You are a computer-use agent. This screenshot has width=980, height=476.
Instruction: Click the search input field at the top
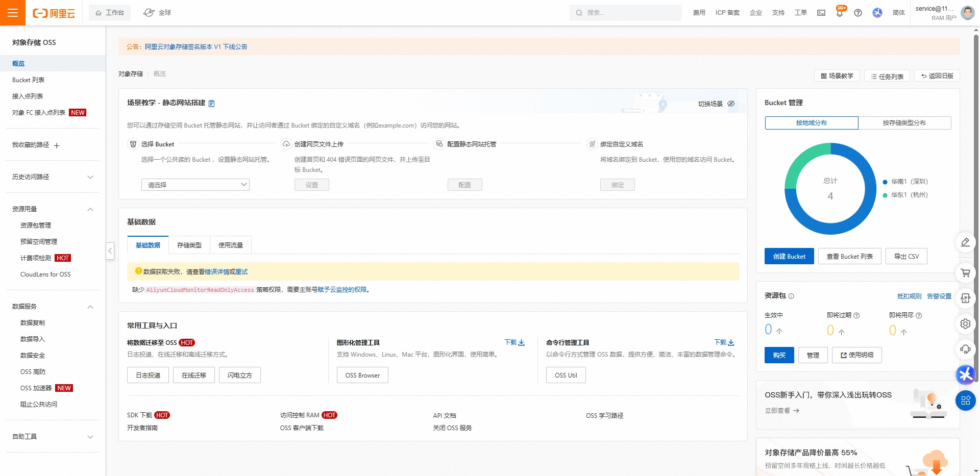pos(625,12)
